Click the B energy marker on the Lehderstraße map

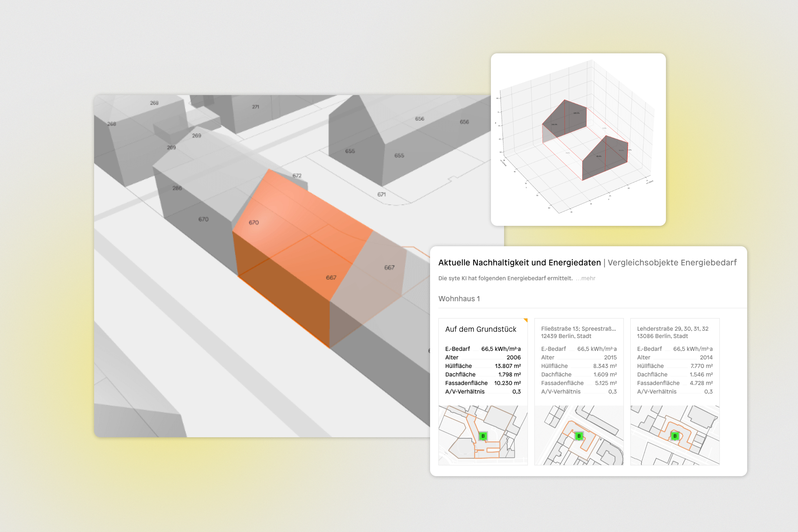coord(675,436)
